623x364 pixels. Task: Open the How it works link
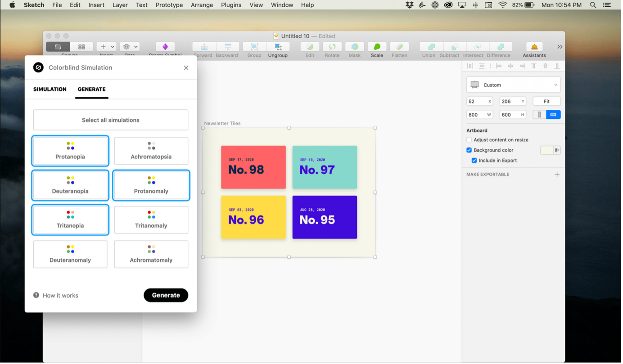click(61, 296)
